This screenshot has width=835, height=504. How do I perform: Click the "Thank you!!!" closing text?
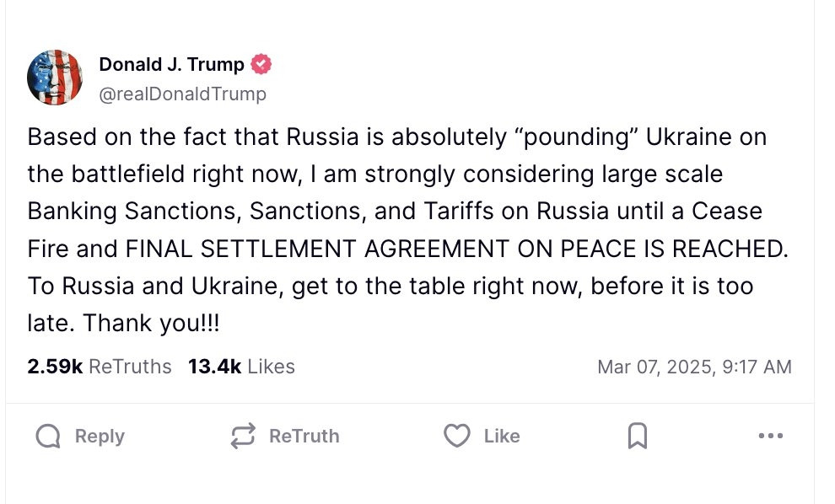point(151,323)
